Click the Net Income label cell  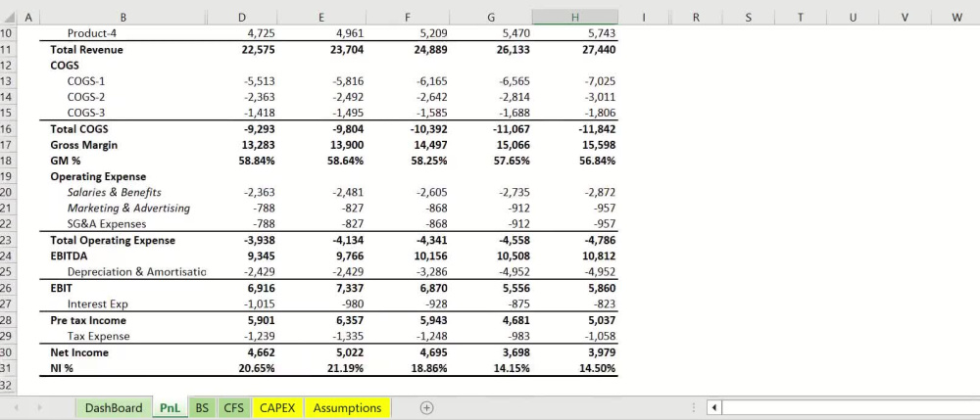coord(123,352)
